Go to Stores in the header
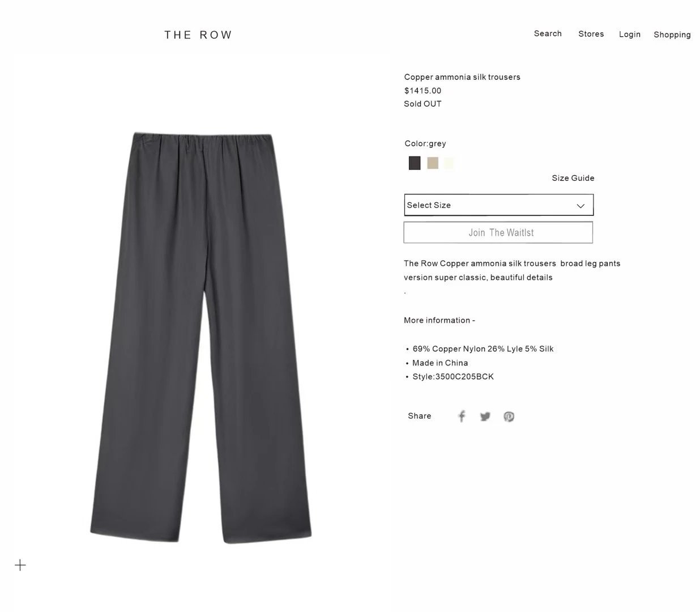 point(591,34)
